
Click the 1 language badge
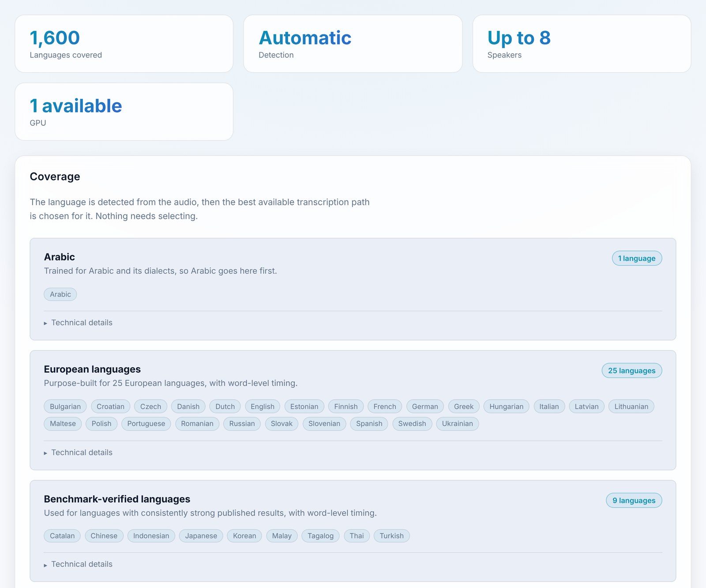click(637, 258)
